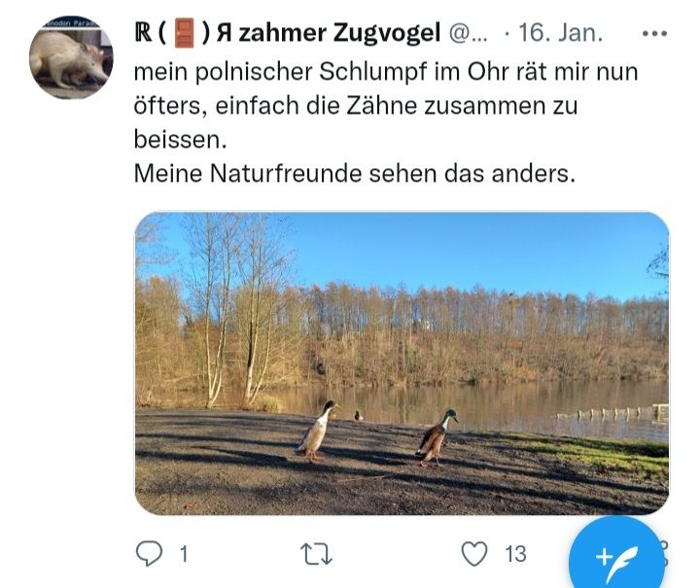The image size is (700, 588).
Task: Click the share icon behind the compose button
Action: click(665, 554)
